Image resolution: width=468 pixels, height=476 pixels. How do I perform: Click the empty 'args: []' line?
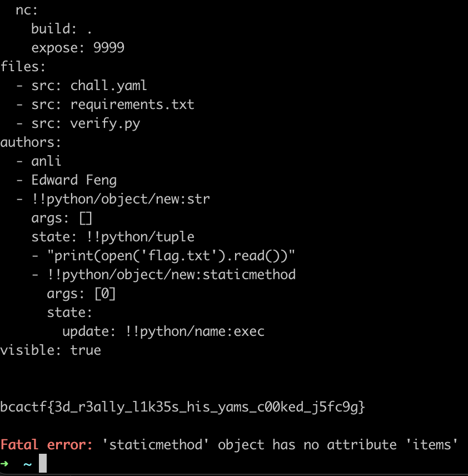coord(62,218)
